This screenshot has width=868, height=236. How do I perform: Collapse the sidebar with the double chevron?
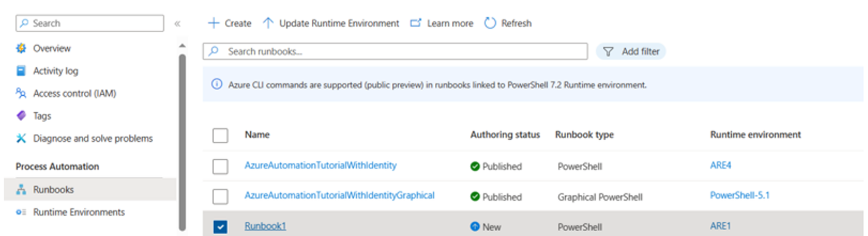178,23
